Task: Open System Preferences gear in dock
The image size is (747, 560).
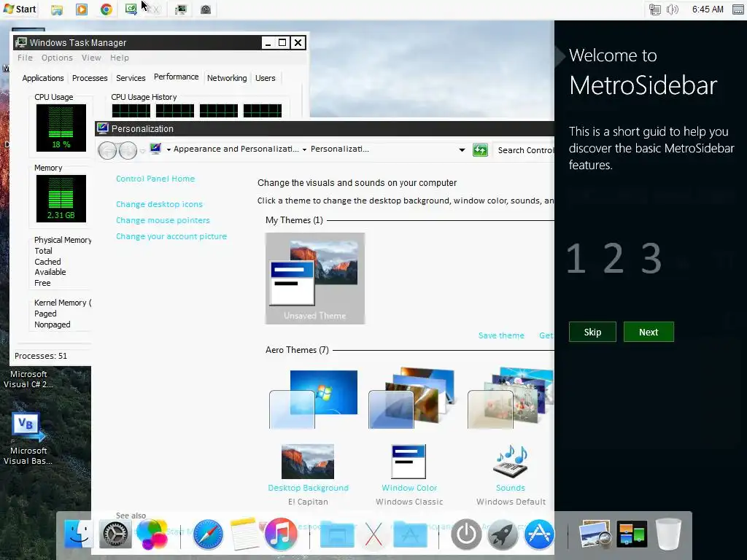Action: [115, 534]
